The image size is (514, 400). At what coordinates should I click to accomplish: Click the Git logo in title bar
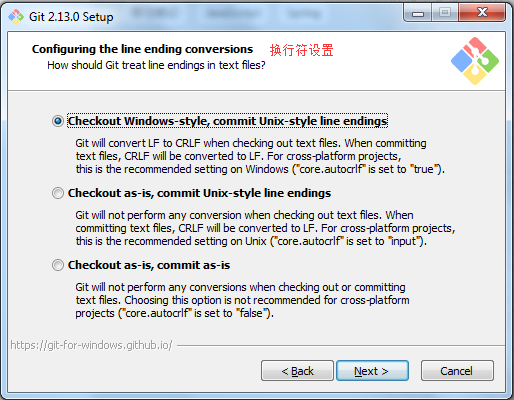pos(16,17)
